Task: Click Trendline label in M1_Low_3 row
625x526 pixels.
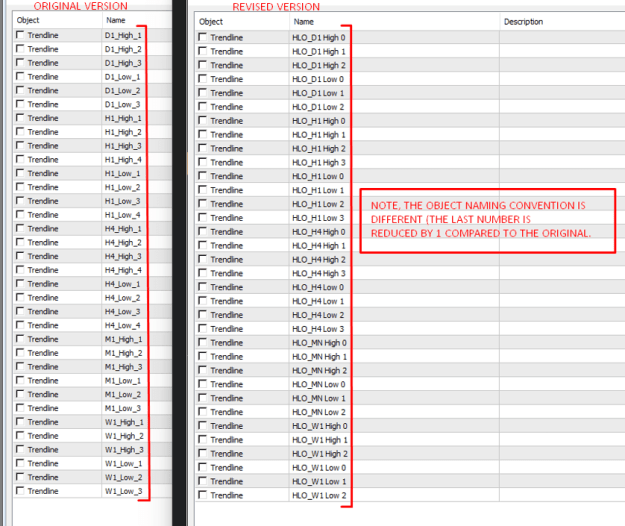Action: click(x=43, y=408)
